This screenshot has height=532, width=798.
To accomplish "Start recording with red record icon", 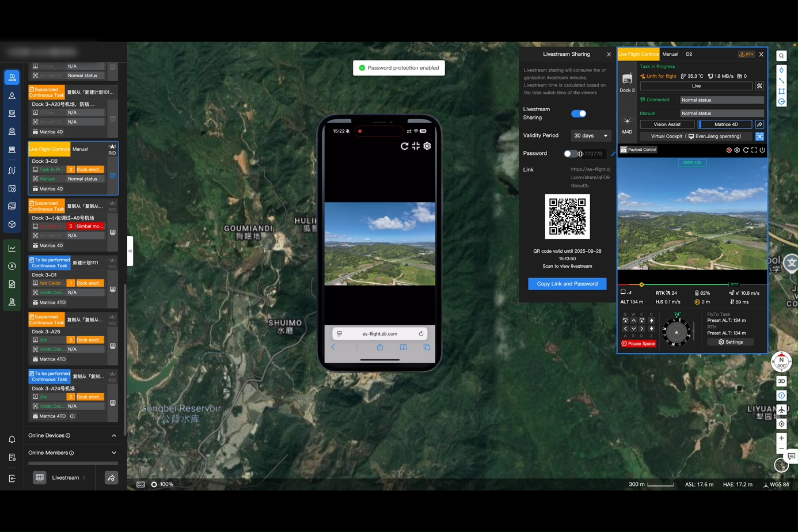I will click(x=729, y=150).
